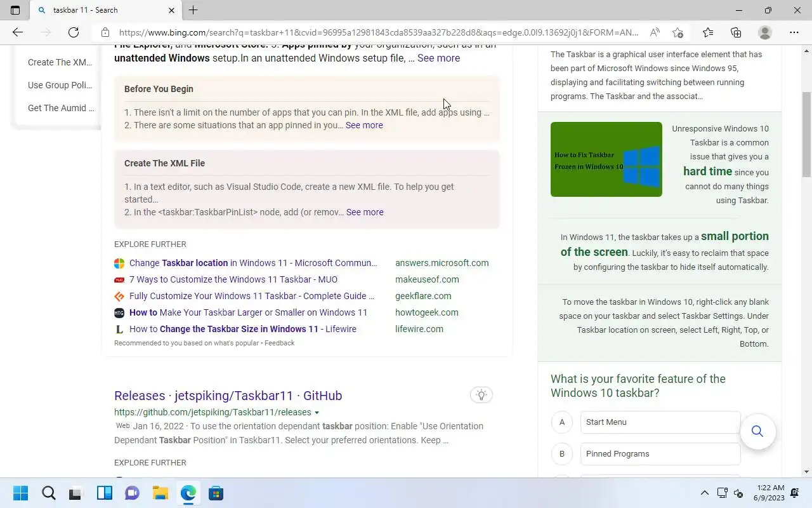Open the browser profile menu
Viewport: 812px width, 508px height.
[x=765, y=32]
